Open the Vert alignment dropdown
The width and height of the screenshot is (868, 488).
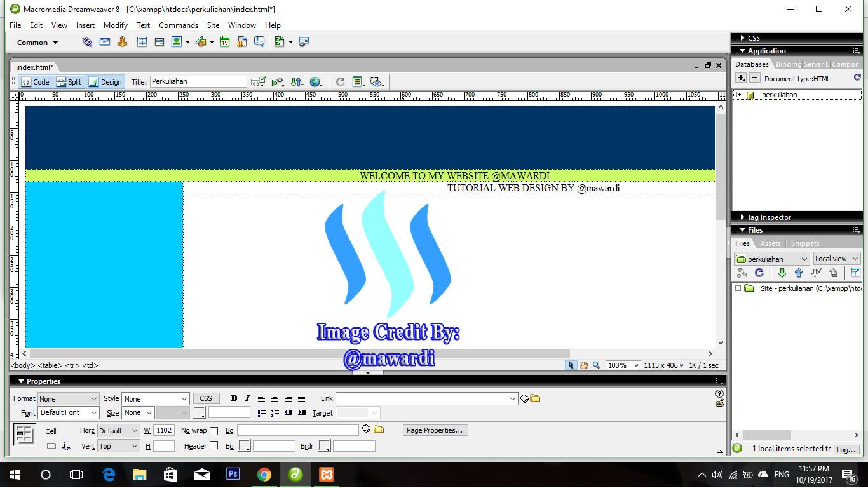pos(118,446)
